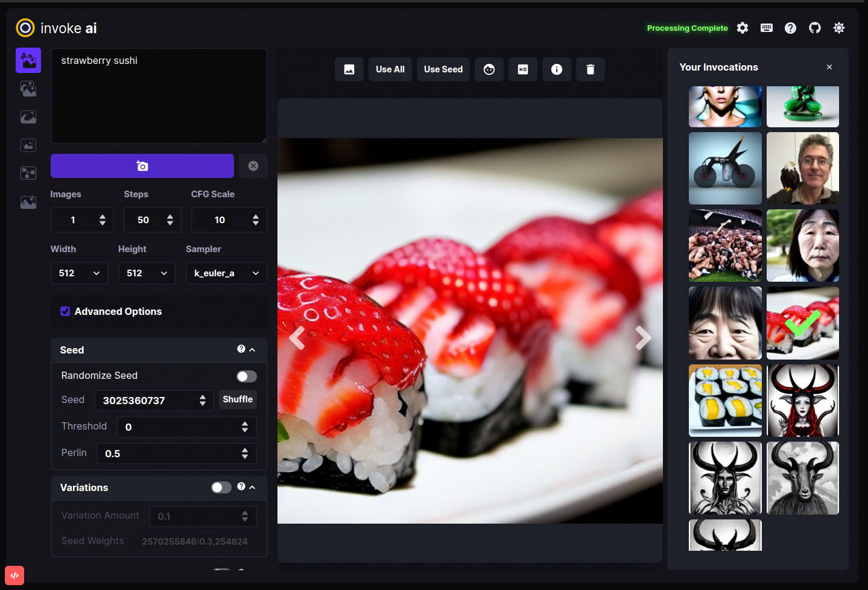The height and width of the screenshot is (590, 868).
Task: Show keyboard hotkeys reference icon
Action: pyautogui.click(x=767, y=28)
